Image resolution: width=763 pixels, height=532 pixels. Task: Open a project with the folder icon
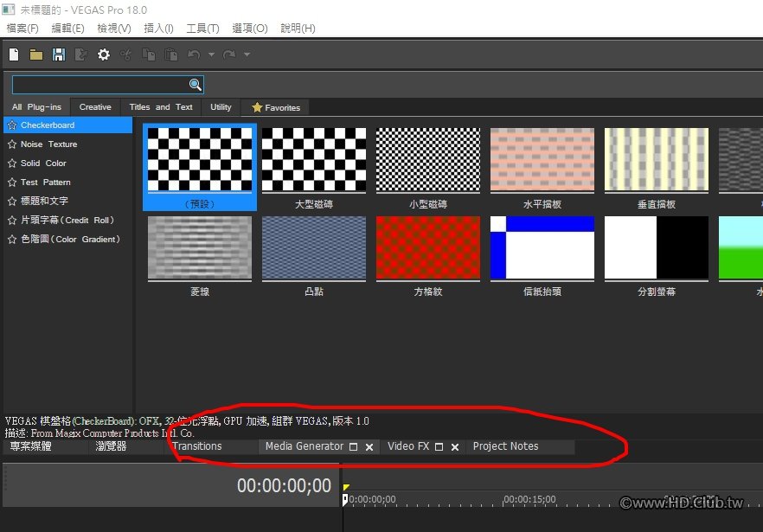pyautogui.click(x=36, y=54)
